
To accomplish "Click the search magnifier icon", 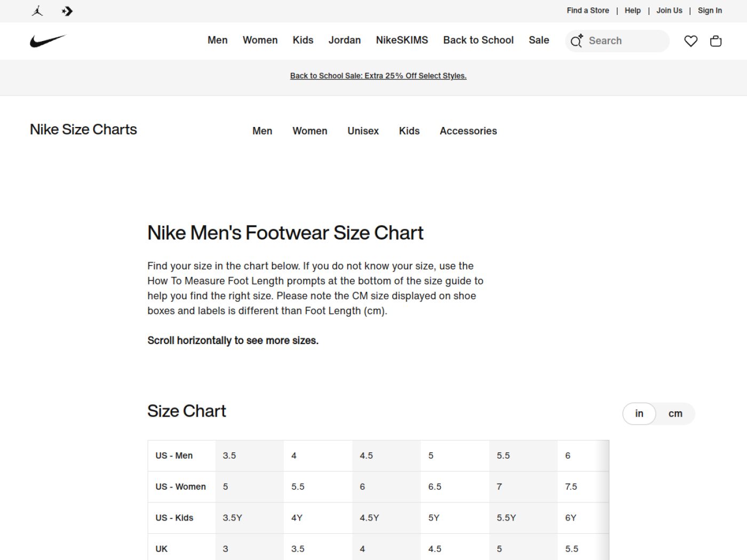I will click(576, 41).
